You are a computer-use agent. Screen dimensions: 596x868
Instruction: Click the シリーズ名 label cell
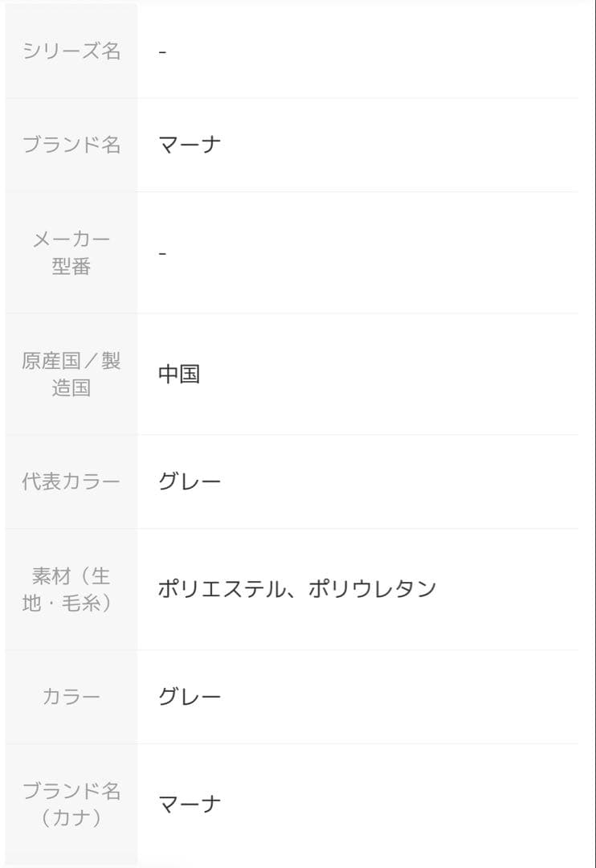point(71,51)
